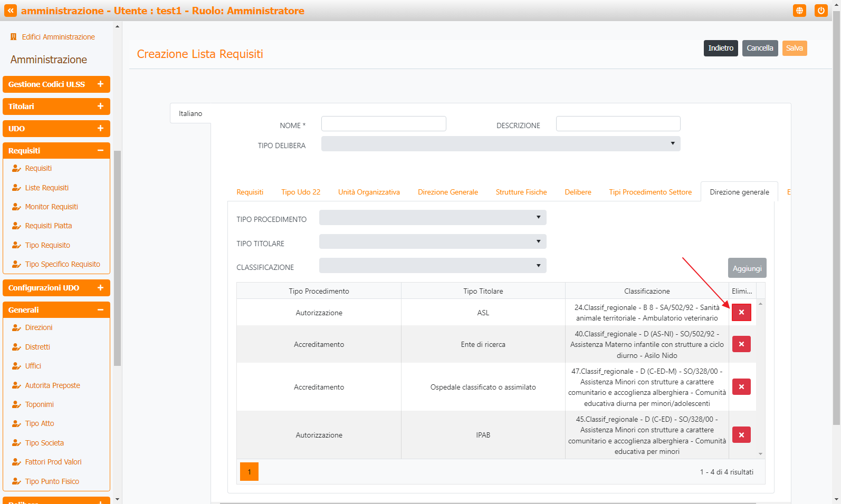
Task: Switch to the Requisiti tab
Action: pyautogui.click(x=250, y=192)
